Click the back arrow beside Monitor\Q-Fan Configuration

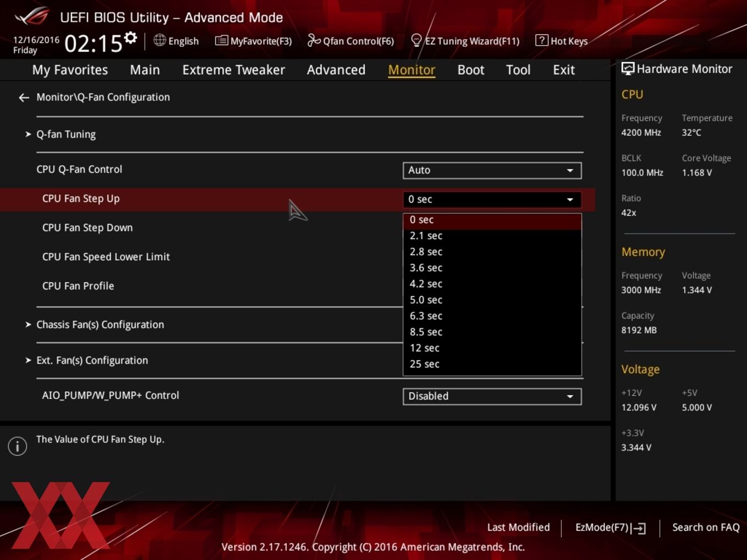pyautogui.click(x=24, y=98)
